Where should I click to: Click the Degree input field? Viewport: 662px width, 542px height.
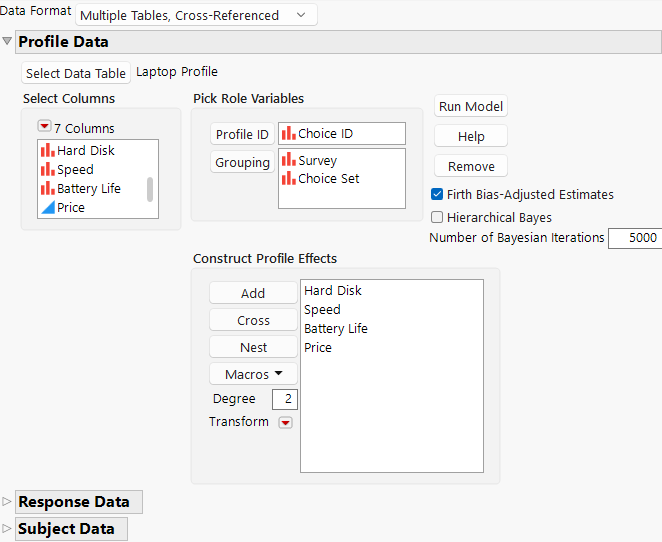(x=285, y=399)
